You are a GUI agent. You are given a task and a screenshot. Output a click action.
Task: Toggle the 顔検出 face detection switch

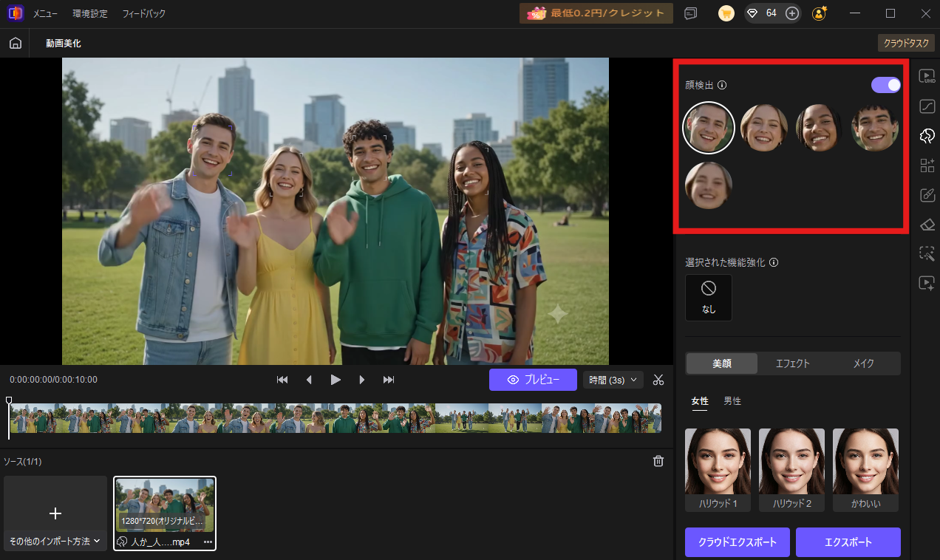pos(886,85)
